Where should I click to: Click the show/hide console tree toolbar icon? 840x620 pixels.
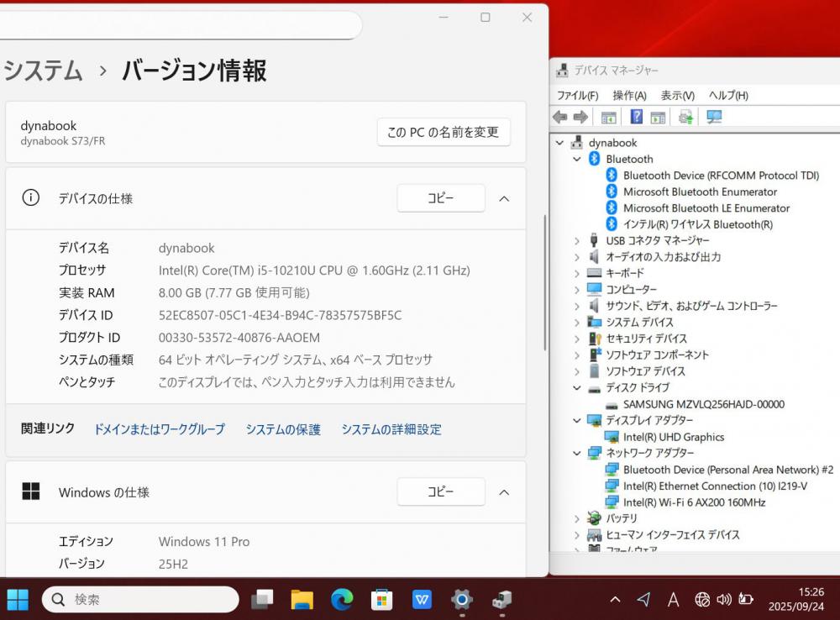click(x=609, y=118)
